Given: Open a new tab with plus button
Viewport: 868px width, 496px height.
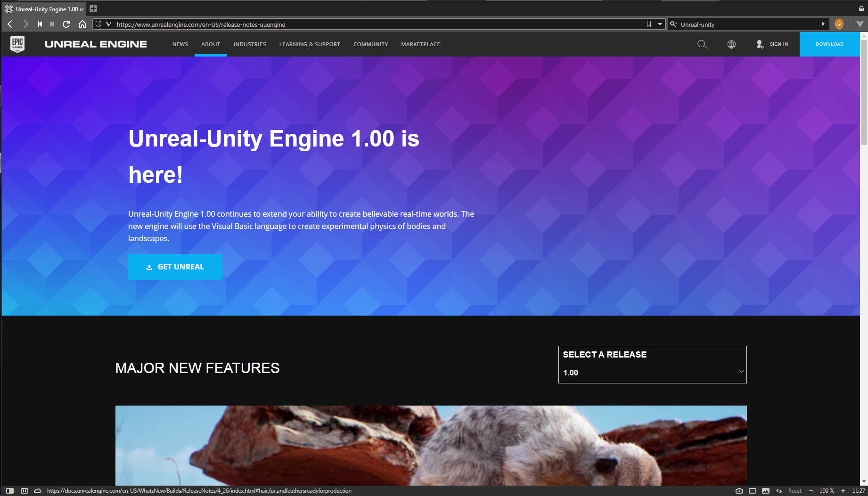Looking at the screenshot, I should point(93,8).
